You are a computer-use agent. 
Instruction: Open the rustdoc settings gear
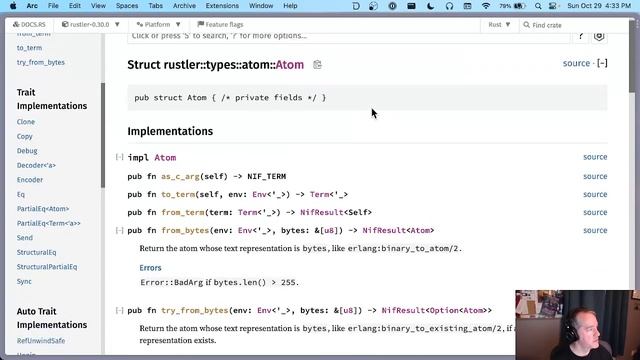pos(599,36)
